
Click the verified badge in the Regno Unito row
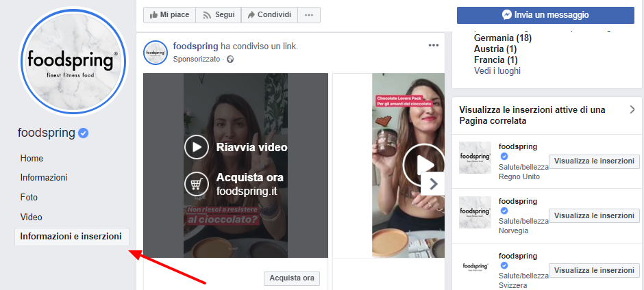click(504, 156)
